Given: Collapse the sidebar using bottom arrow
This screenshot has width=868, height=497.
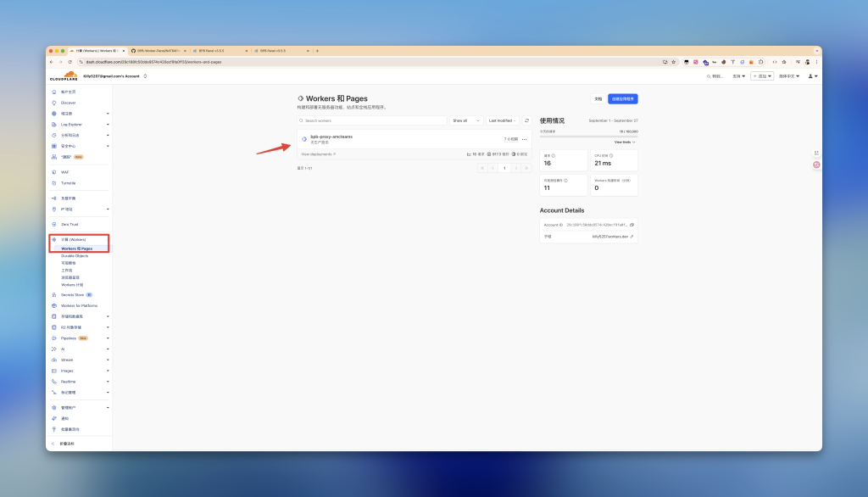Looking at the screenshot, I should coord(53,444).
